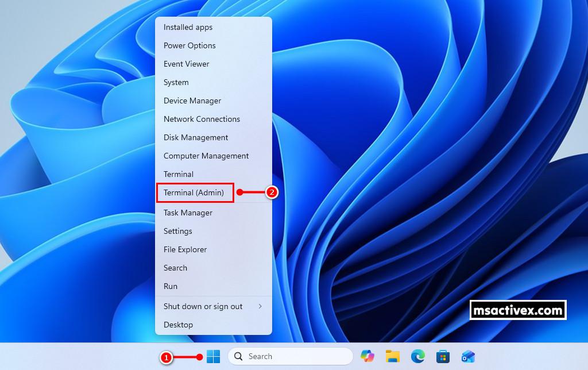Open Device Manager

(192, 101)
